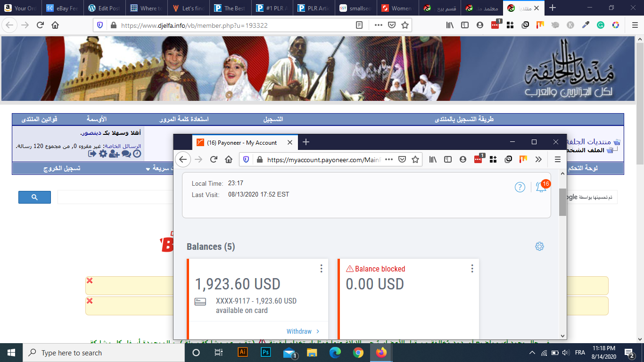Screen dimensions: 644x362
Task: Open home page in main Firefox window
Action: point(55,25)
